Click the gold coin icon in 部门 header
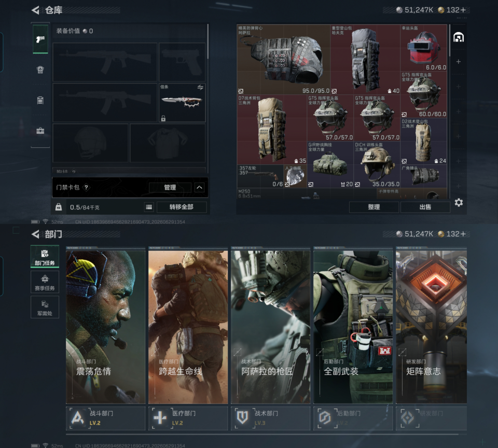 441,234
